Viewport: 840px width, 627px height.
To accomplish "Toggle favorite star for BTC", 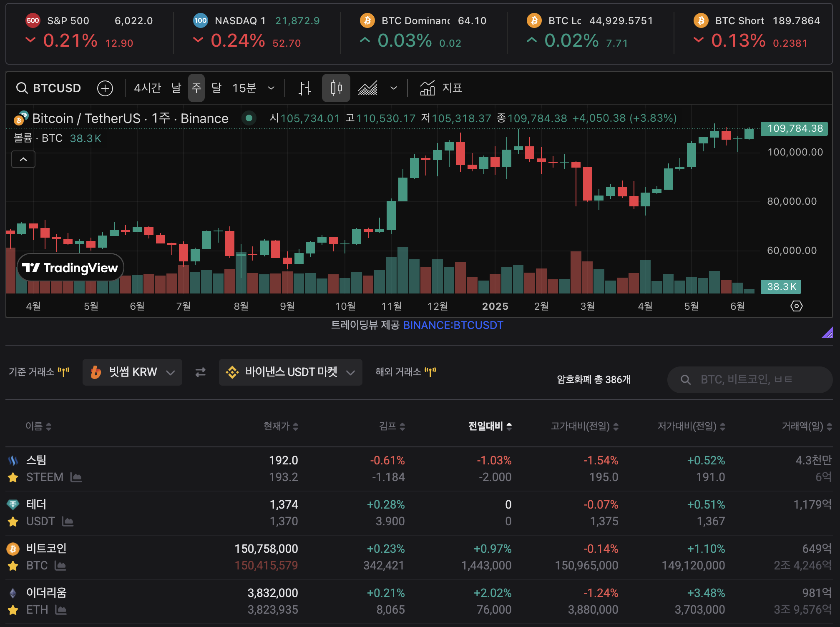I will pyautogui.click(x=13, y=566).
